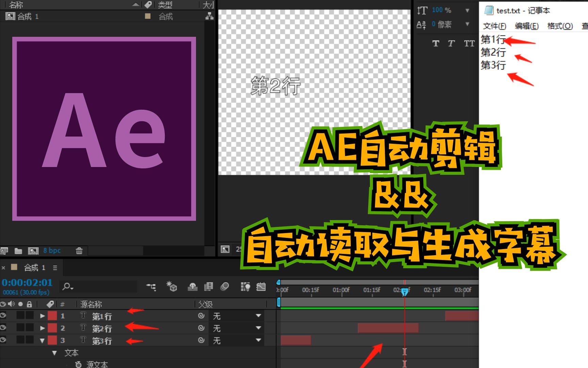Create a new composition from project panel footer
Viewport: 588px width, 368px height.
pos(33,251)
